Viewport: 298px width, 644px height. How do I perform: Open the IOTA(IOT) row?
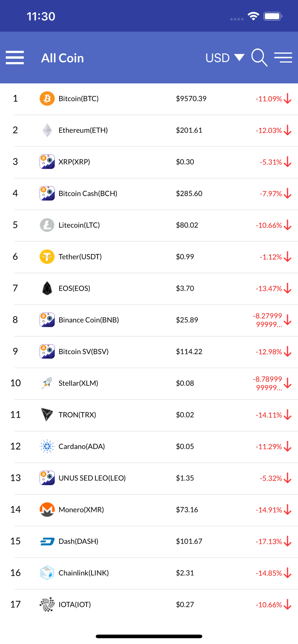(x=149, y=605)
